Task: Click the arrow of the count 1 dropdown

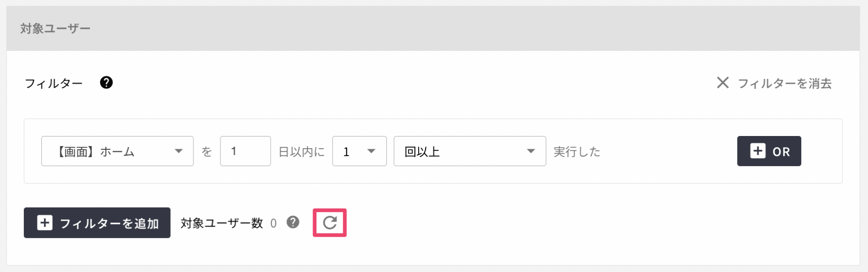Action: coord(371,151)
